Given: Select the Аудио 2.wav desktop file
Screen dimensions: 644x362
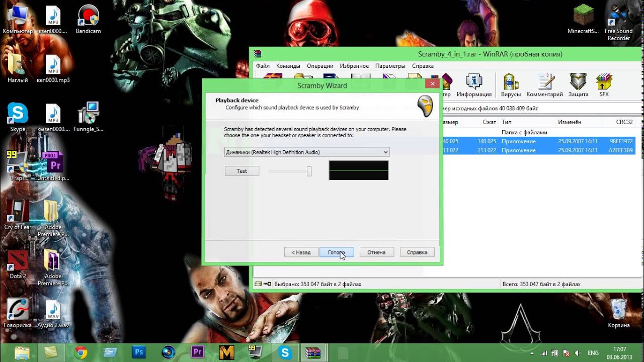Looking at the screenshot, I should (53, 314).
